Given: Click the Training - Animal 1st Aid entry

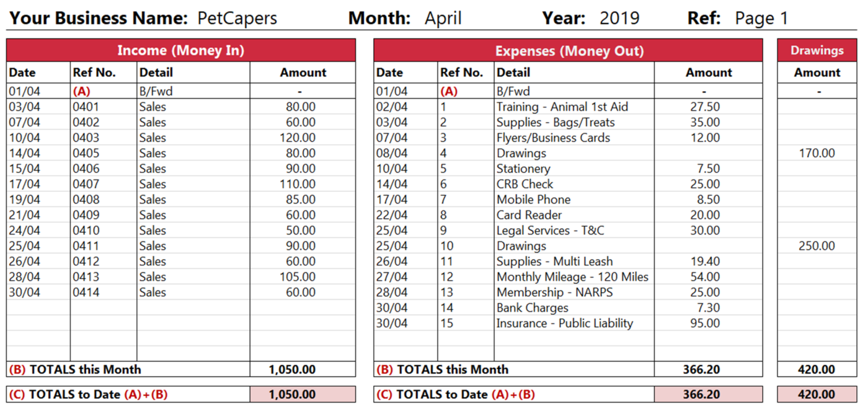Looking at the screenshot, I should point(562,107).
